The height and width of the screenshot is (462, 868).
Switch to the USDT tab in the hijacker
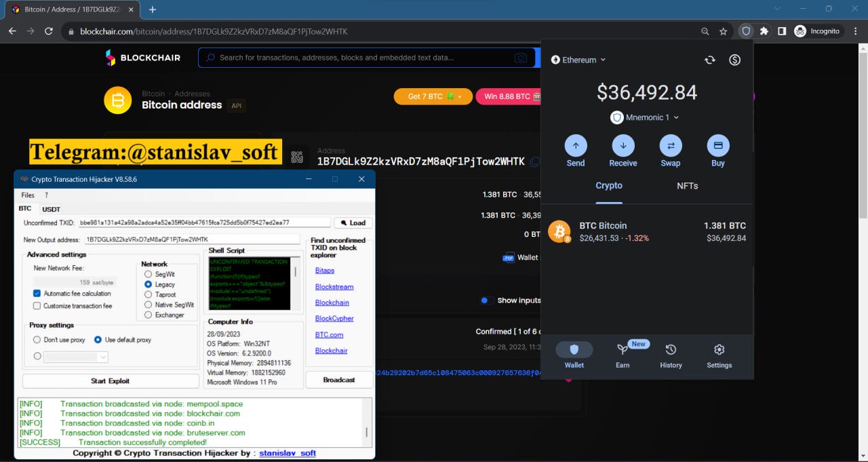click(x=50, y=208)
